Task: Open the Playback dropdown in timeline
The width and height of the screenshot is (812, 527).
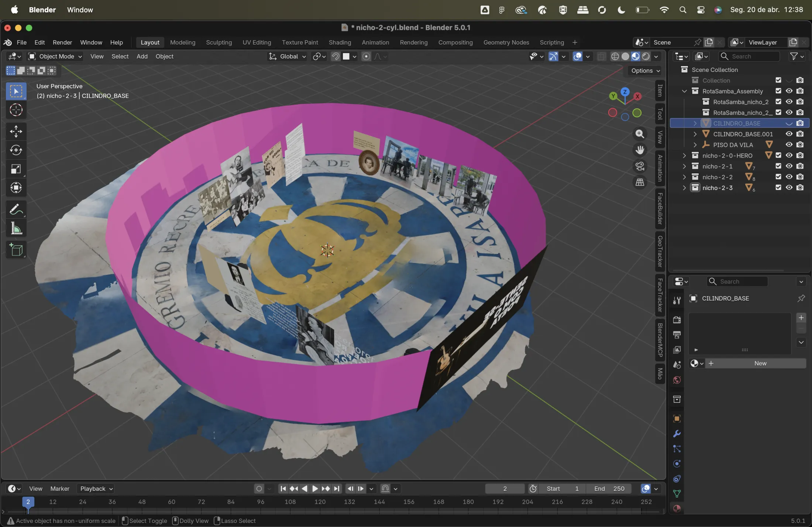Action: [x=96, y=489]
